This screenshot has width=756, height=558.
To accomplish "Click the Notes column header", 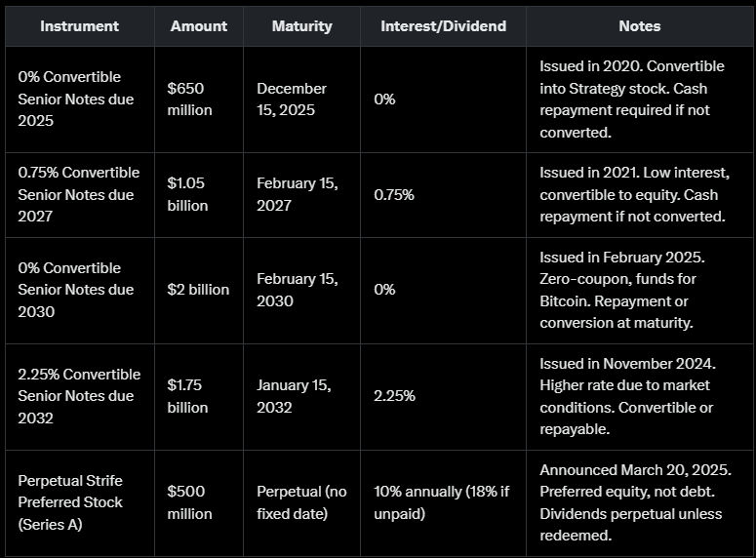I will 639,26.
